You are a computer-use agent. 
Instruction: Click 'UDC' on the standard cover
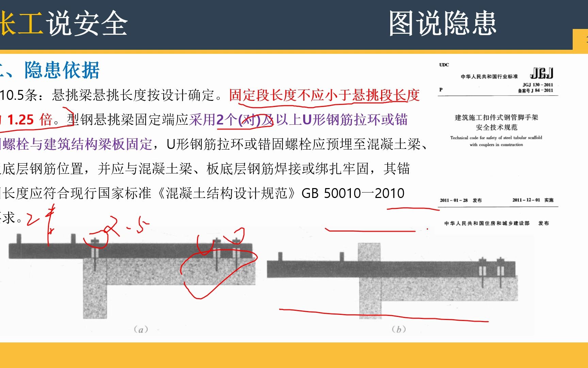click(x=444, y=65)
